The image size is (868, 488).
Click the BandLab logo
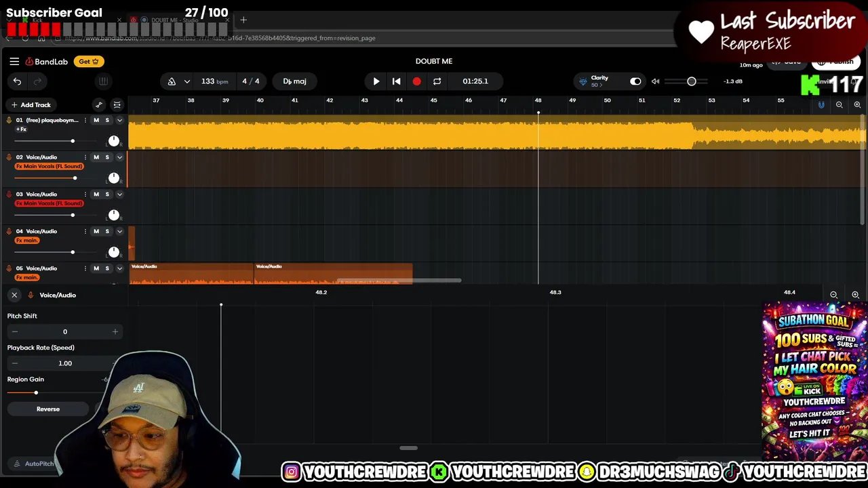(47, 62)
